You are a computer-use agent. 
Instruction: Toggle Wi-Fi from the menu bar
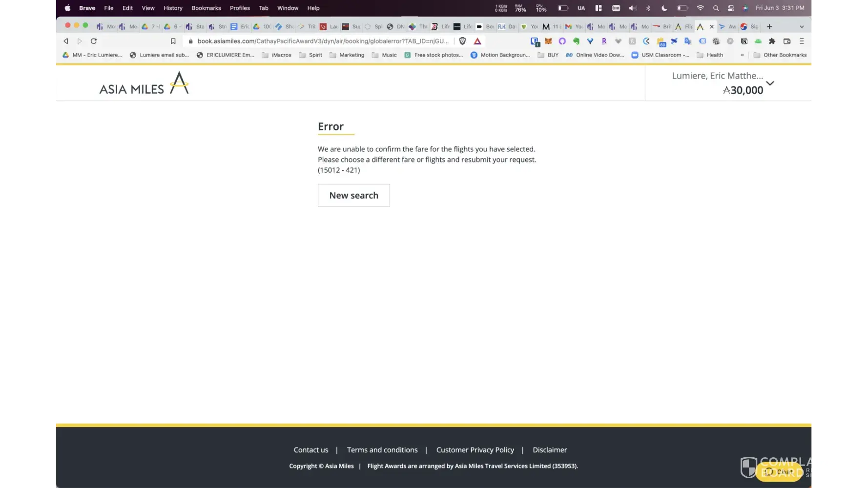[x=700, y=8]
